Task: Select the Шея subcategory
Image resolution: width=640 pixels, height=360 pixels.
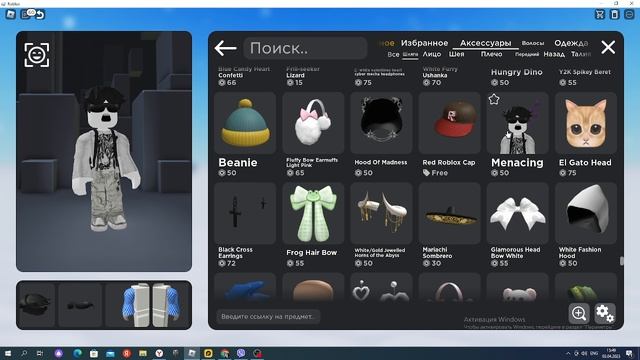Action: pos(456,54)
